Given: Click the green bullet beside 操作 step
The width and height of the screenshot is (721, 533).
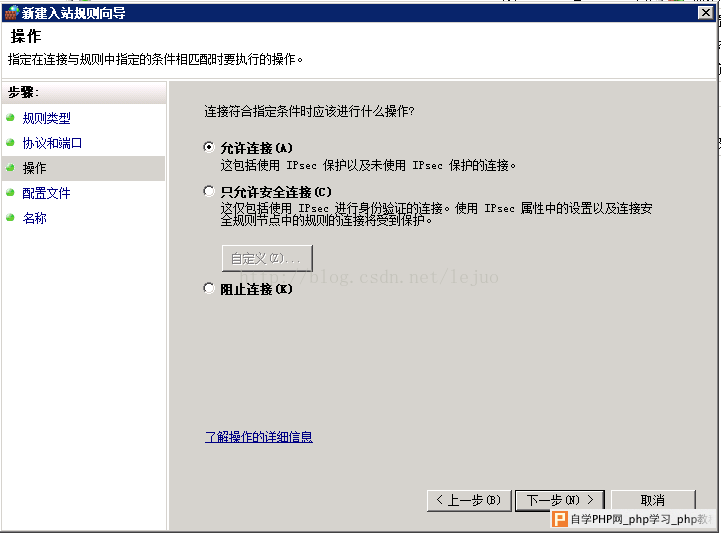Looking at the screenshot, I should 11,167.
